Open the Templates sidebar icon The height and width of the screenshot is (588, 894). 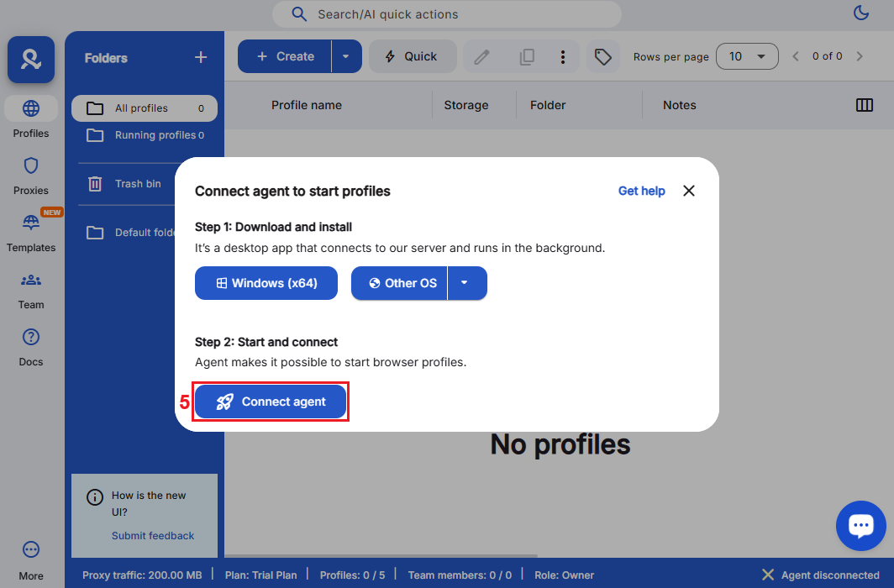[x=31, y=223]
